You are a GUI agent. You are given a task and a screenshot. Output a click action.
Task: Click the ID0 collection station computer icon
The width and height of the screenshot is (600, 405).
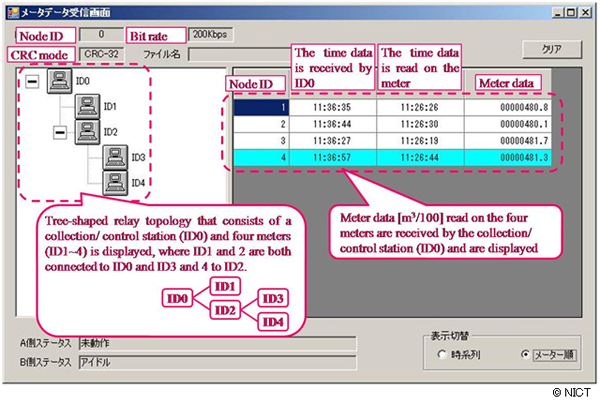coord(57,81)
